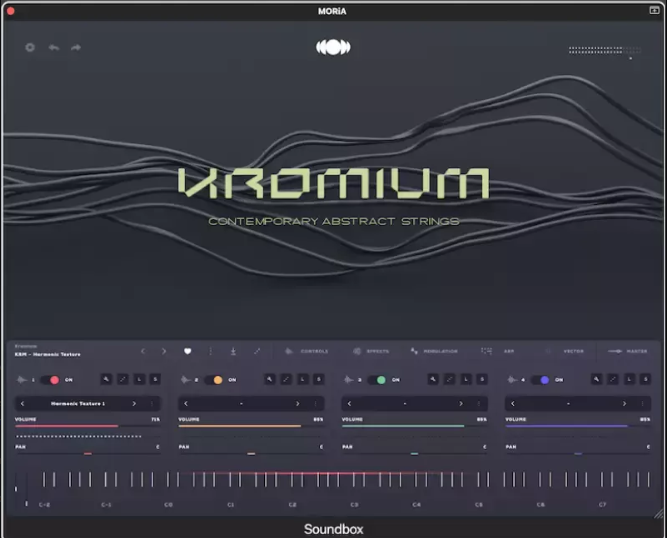Screen dimensions: 667x538
Task: Click the undo arrow icon
Action: coord(54,47)
